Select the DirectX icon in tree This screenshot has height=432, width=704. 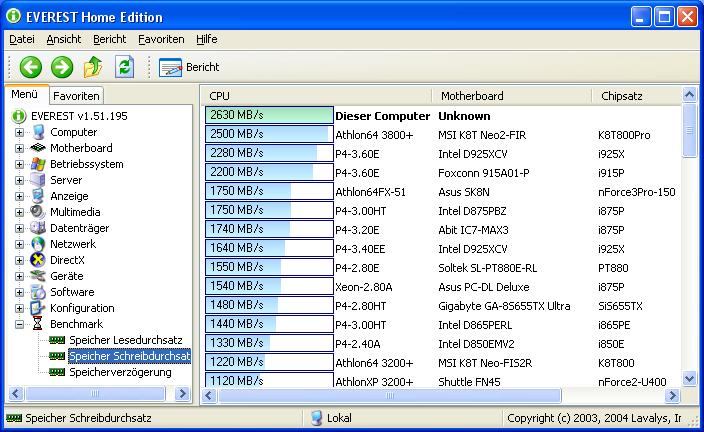38,260
